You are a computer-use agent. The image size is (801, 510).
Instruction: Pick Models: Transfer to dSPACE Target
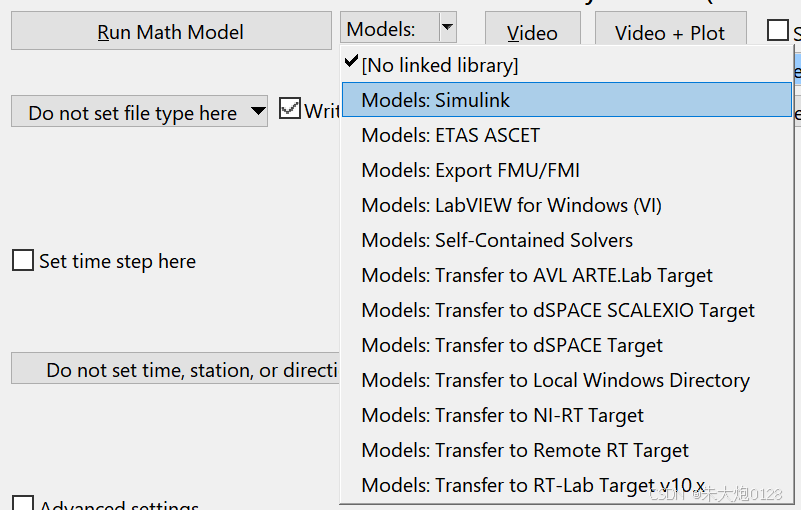coord(567,345)
